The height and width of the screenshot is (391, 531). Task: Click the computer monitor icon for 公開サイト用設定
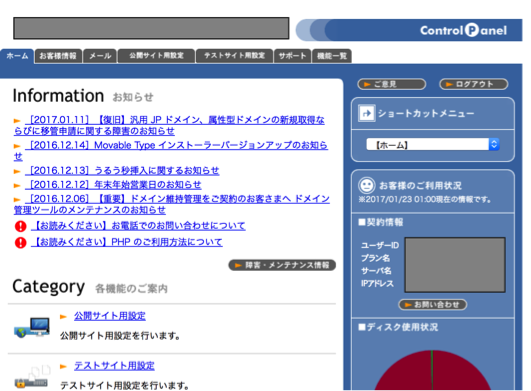[x=32, y=327]
